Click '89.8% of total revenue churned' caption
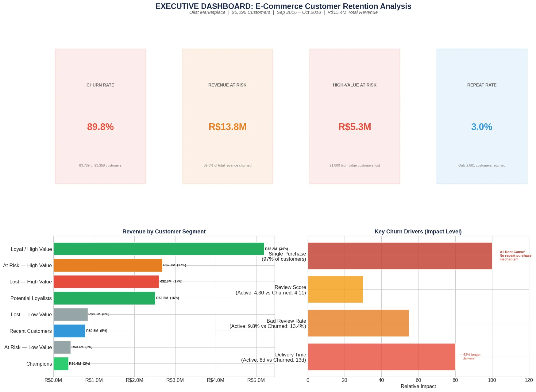 227,165
